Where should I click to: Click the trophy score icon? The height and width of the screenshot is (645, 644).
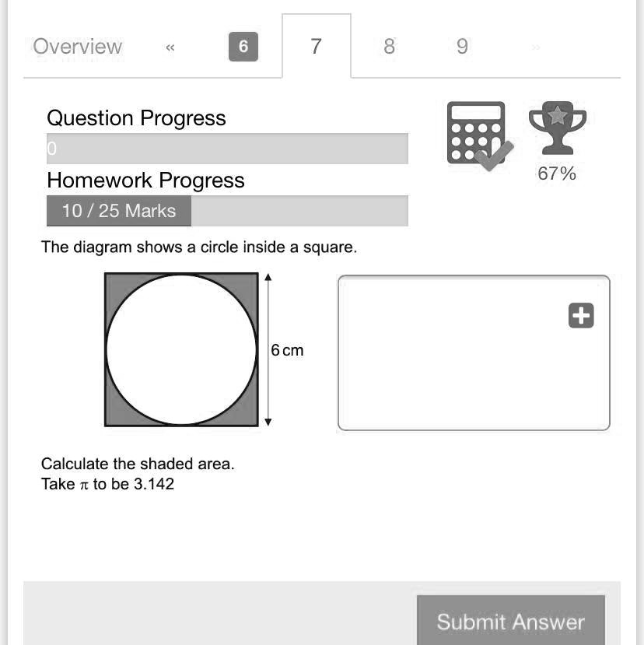coord(556,129)
